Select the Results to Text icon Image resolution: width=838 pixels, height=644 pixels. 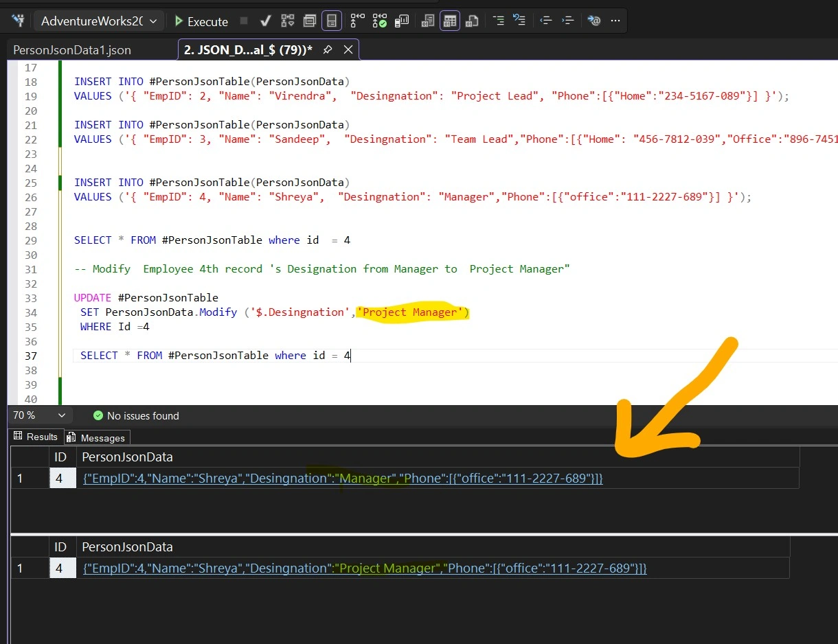click(x=428, y=21)
